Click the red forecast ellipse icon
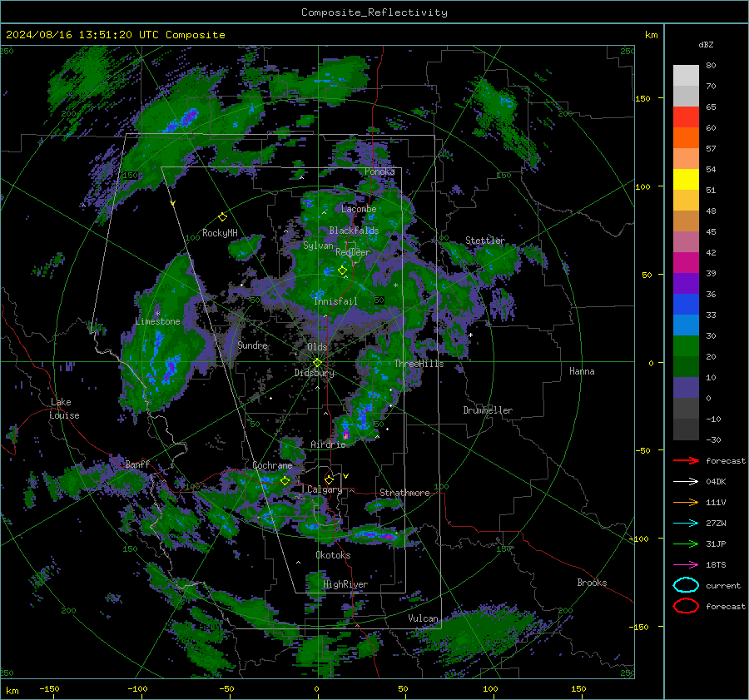749x700 pixels. [686, 606]
